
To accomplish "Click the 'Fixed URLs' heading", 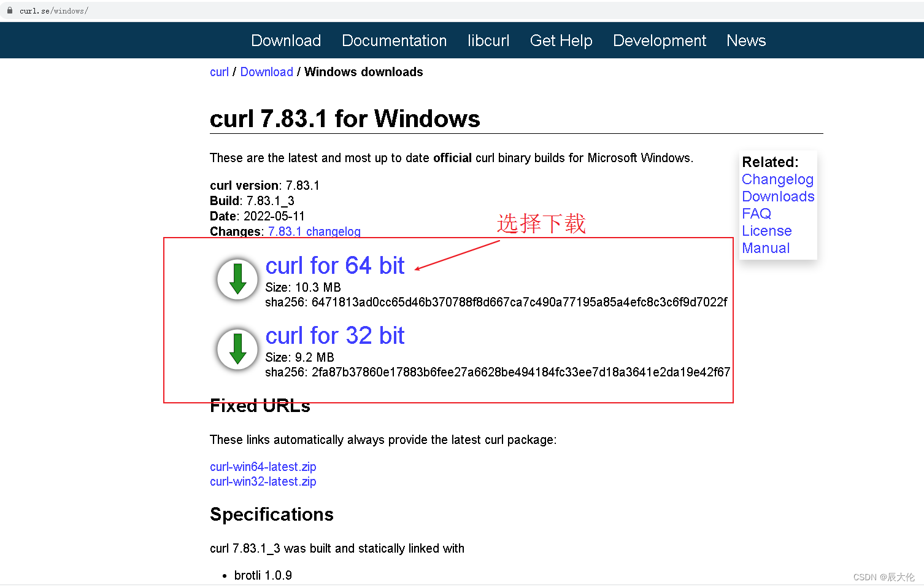I will coord(260,406).
